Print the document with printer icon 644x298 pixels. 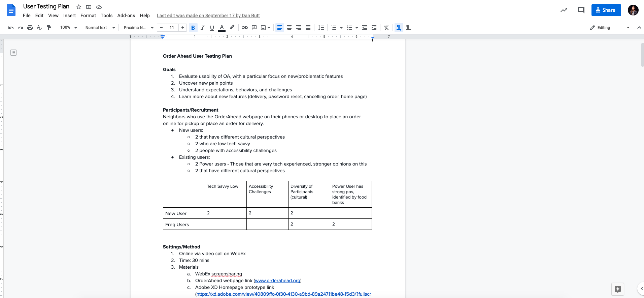click(30, 28)
